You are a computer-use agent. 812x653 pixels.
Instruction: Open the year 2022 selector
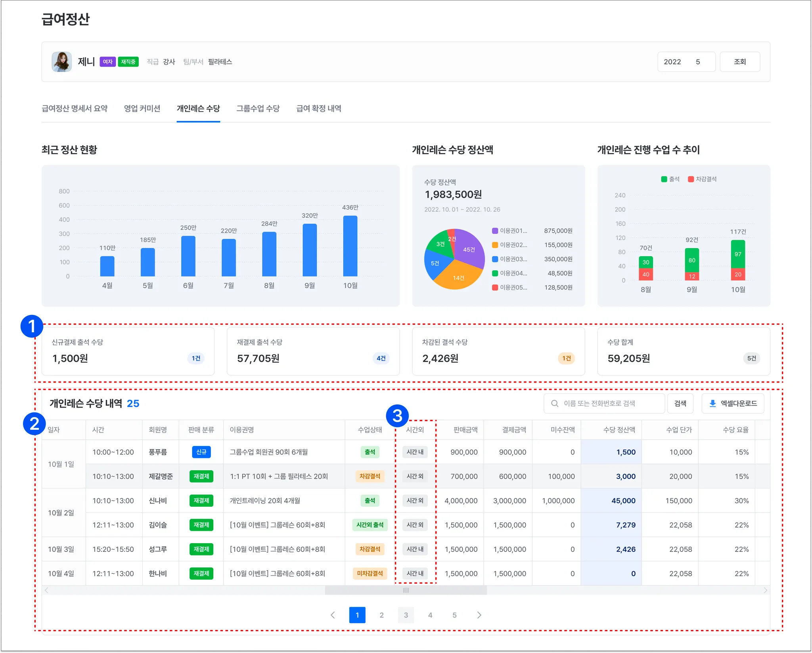tap(672, 62)
